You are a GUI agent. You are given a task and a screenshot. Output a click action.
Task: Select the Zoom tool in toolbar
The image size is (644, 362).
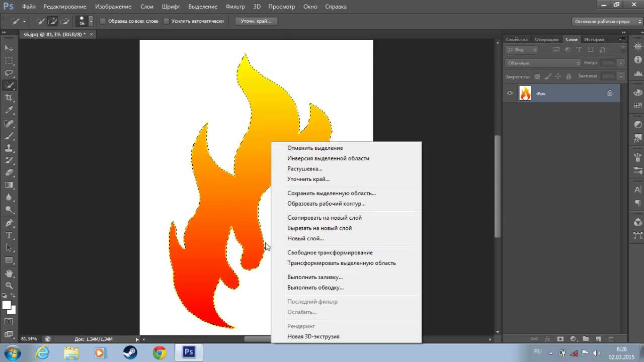coord(9,285)
